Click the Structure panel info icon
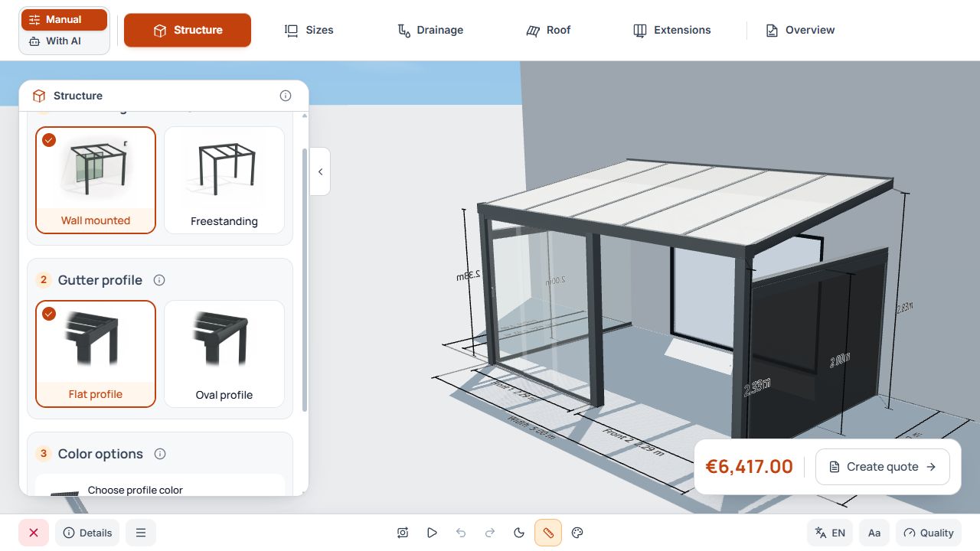The image size is (980, 551). click(286, 96)
